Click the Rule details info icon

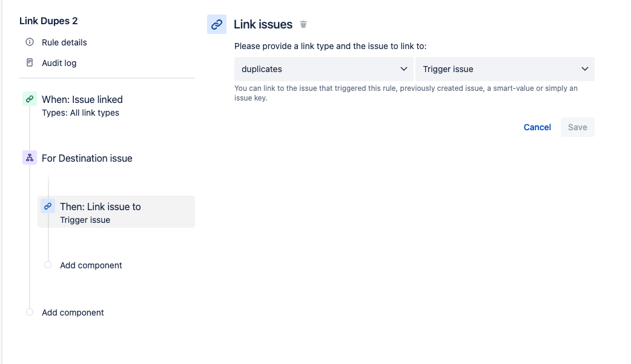click(30, 42)
